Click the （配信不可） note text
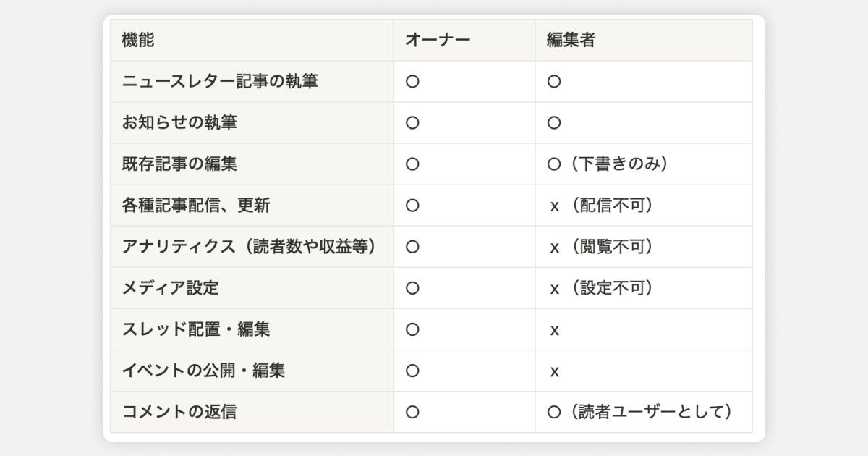Viewport: 868px width, 456px height. 611,206
